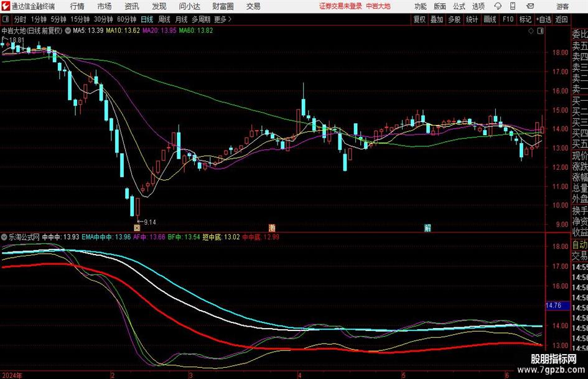Viewport: 588px width, 379px height.
Task: Click 中中中: 13.93 indicator value
Action: 60,237
